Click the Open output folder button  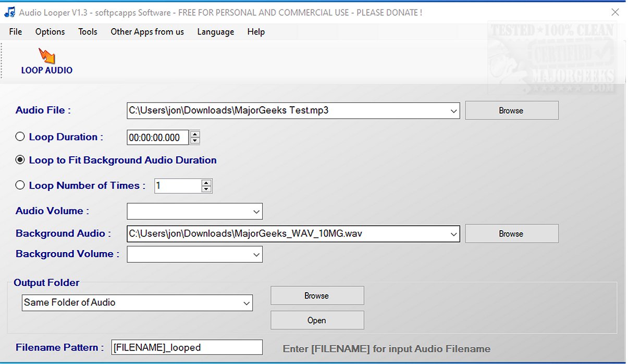coord(317,320)
